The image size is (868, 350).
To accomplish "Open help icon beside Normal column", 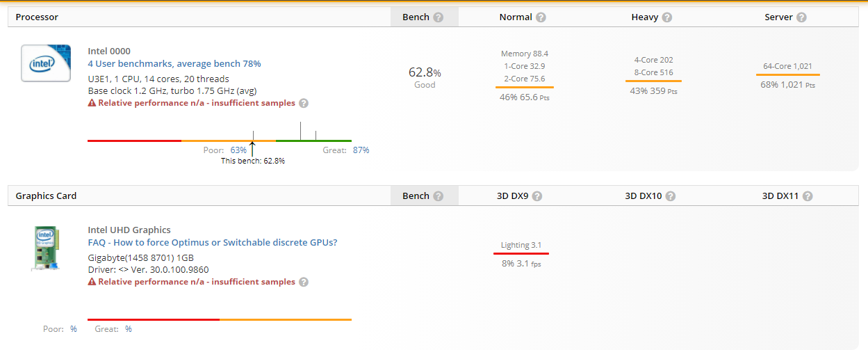I will pyautogui.click(x=541, y=17).
